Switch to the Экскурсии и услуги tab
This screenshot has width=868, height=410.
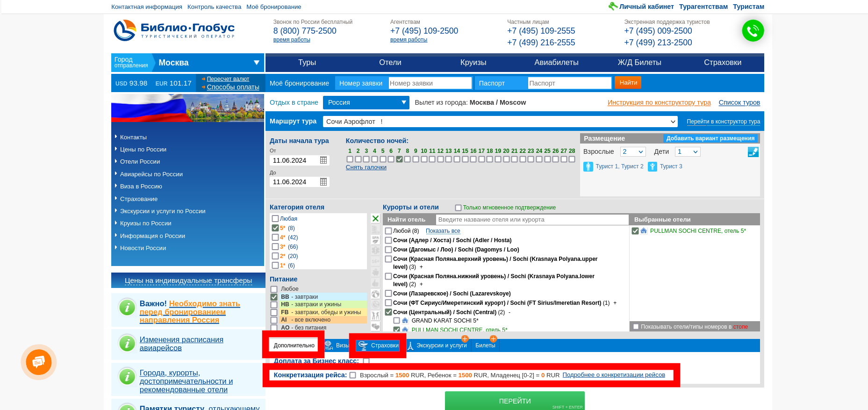click(x=441, y=345)
